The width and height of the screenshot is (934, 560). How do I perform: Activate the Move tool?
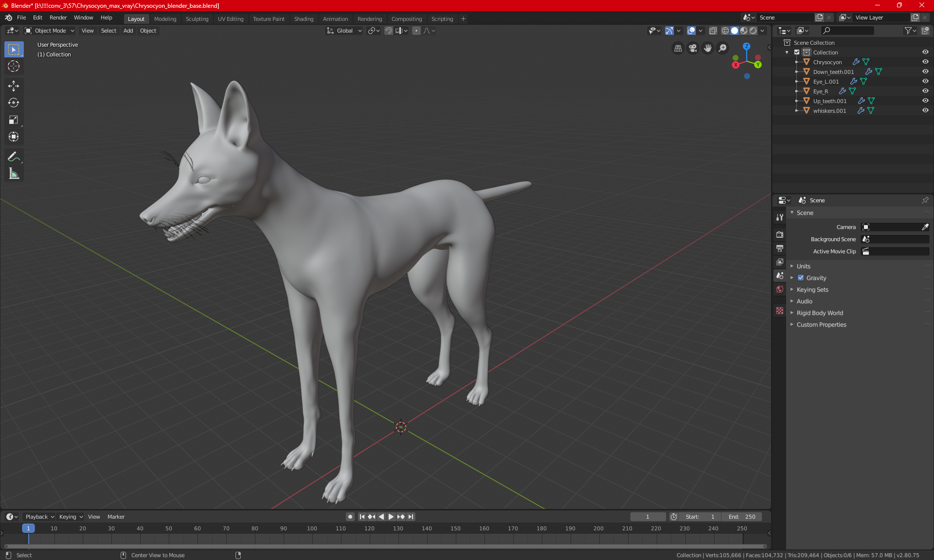click(x=14, y=86)
